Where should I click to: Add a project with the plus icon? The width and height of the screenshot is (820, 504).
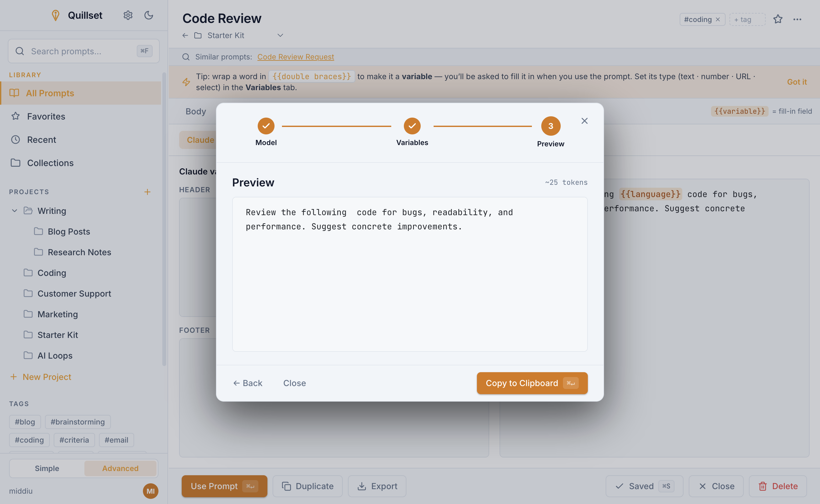pos(147,192)
